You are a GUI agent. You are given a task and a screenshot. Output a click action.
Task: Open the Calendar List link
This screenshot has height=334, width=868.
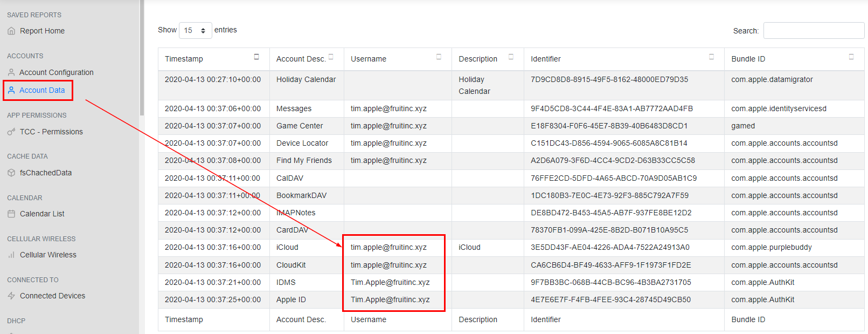point(42,214)
